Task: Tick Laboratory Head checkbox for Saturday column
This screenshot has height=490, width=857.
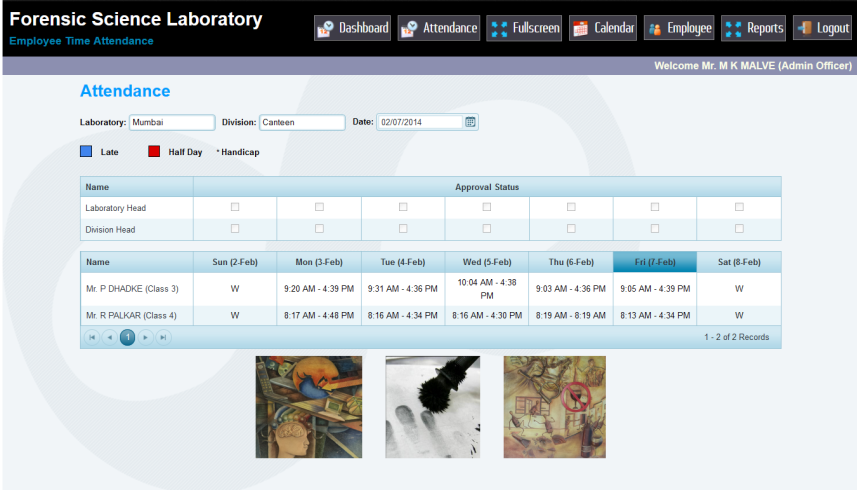Action: (739, 207)
